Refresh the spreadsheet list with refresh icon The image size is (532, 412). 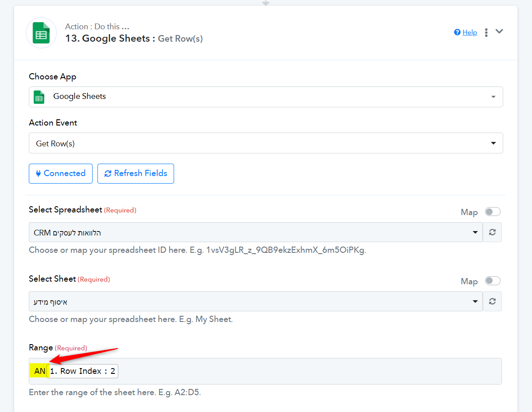click(492, 232)
